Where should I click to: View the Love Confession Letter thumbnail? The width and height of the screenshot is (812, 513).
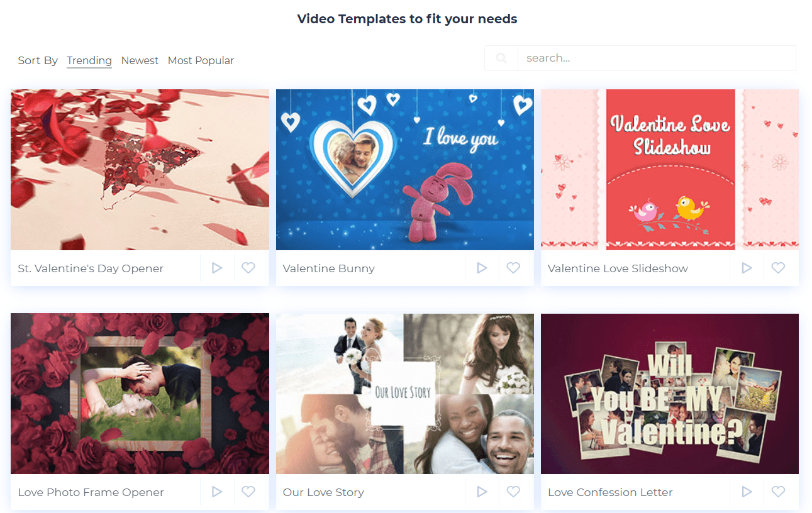point(669,394)
